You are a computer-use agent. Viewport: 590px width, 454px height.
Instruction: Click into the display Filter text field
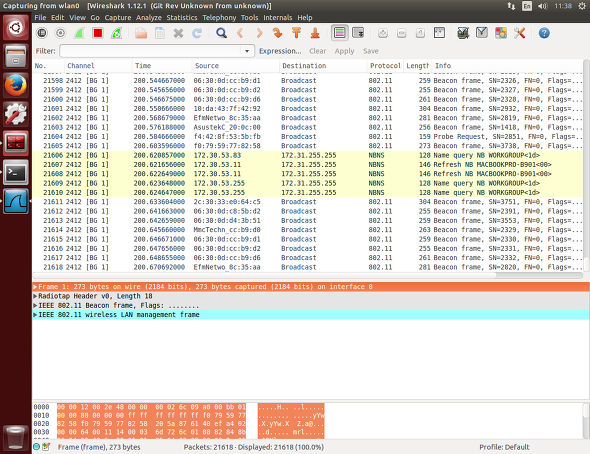151,51
